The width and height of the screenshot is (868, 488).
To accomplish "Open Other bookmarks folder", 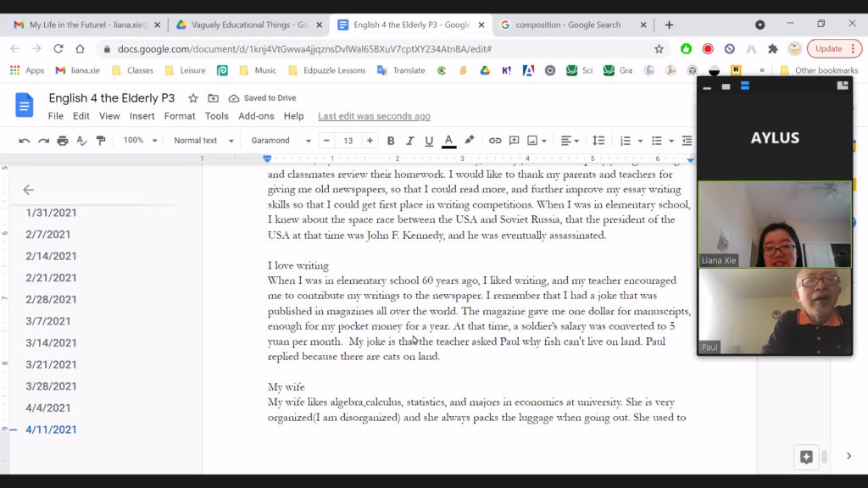I will click(x=820, y=70).
